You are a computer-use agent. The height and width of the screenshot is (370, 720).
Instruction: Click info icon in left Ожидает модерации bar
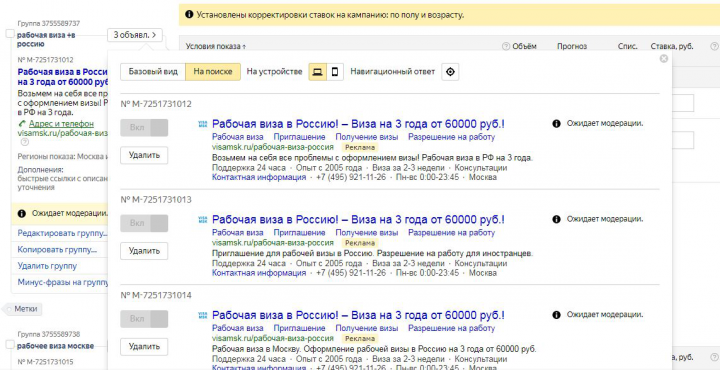tap(22, 213)
